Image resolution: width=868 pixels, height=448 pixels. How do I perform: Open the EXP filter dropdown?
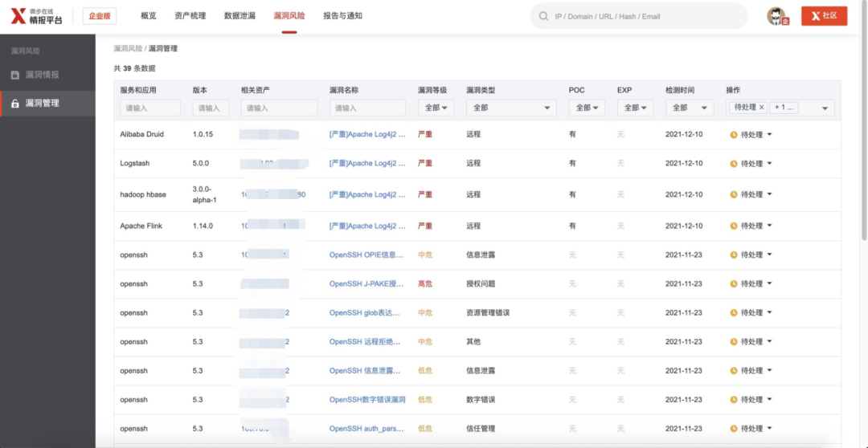[635, 108]
